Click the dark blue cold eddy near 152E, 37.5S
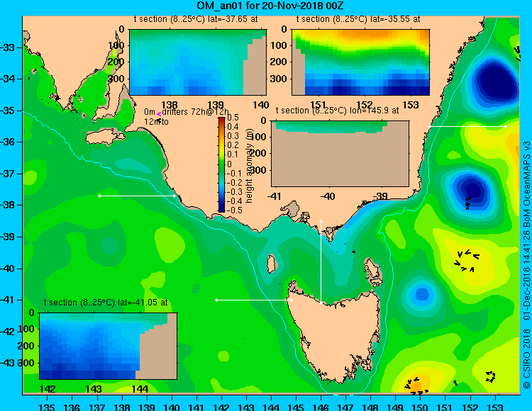 click(472, 191)
